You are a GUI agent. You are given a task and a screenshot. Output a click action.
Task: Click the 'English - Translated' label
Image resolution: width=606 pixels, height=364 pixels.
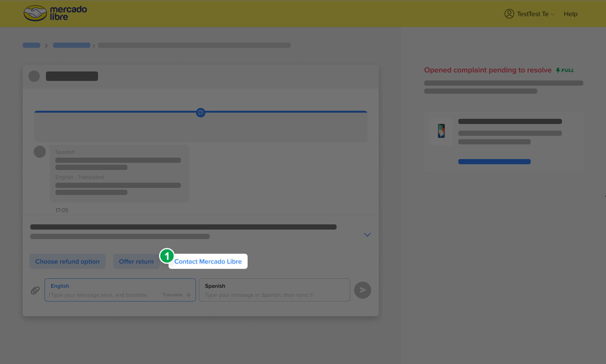coord(80,177)
